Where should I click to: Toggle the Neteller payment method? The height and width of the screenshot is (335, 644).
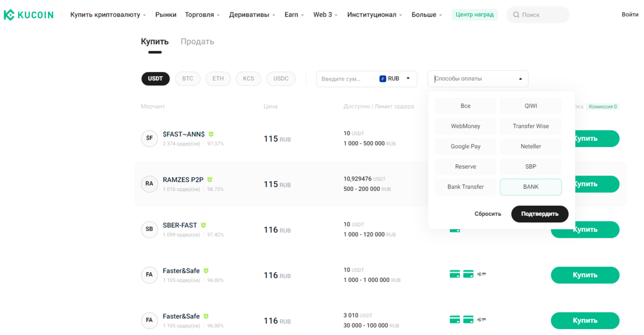pos(531,147)
